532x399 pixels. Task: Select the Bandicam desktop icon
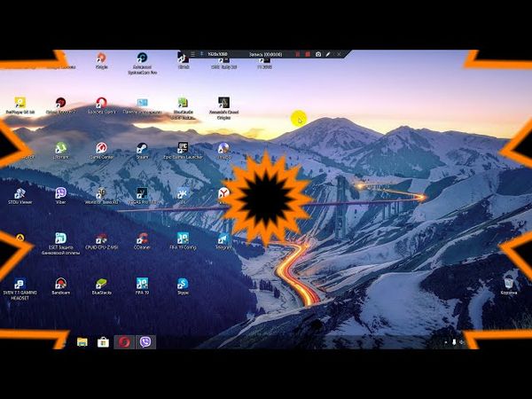[60, 284]
